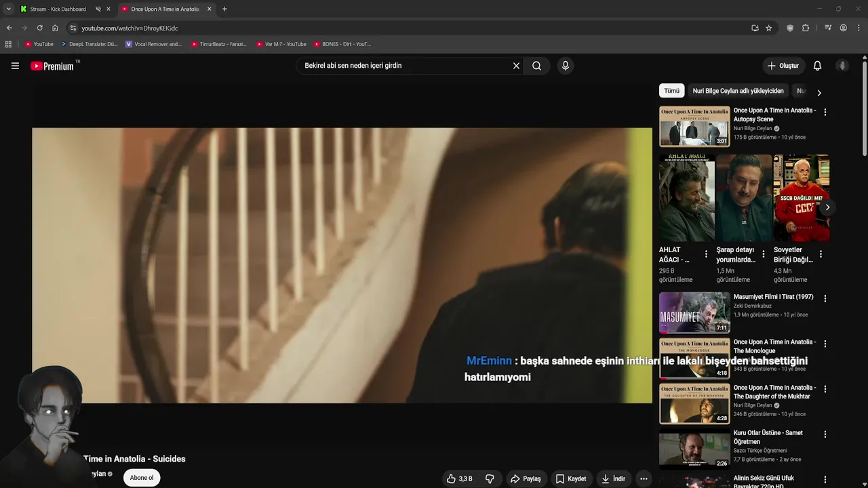
Task: Open Kuru Otlar Üstüne - Samet Öğretmen
Action: coord(694,449)
